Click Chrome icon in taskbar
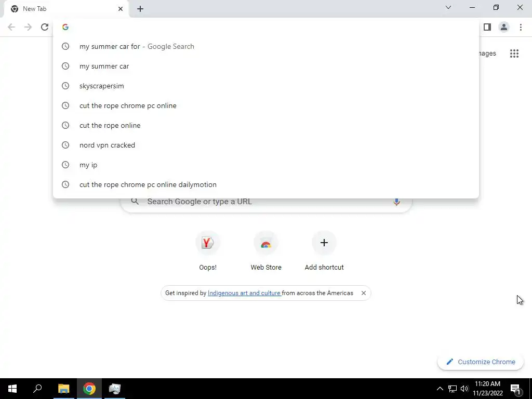 tap(89, 389)
